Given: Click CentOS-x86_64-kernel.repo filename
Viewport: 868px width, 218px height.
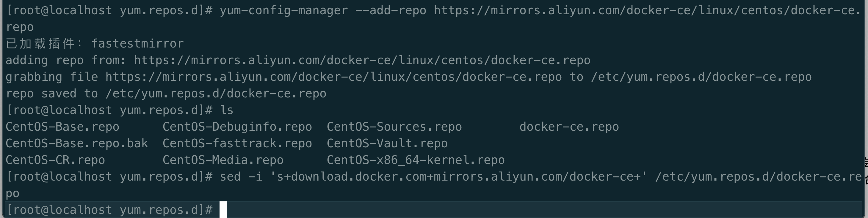Looking at the screenshot, I should (416, 160).
